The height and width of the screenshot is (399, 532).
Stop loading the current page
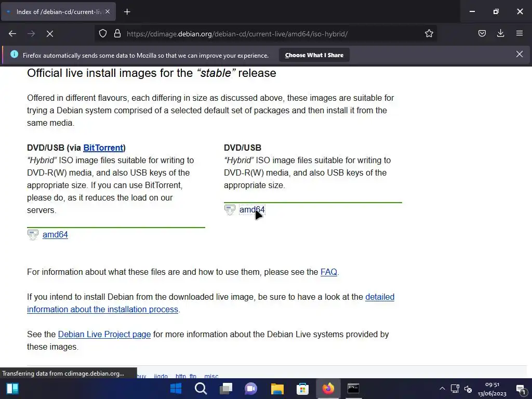click(x=50, y=34)
